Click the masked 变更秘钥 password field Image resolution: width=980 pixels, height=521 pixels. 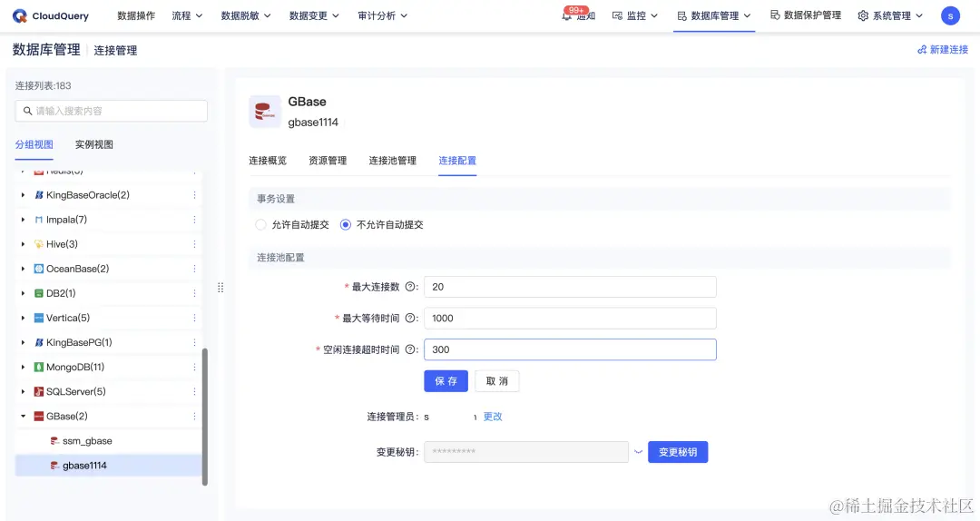tap(526, 452)
